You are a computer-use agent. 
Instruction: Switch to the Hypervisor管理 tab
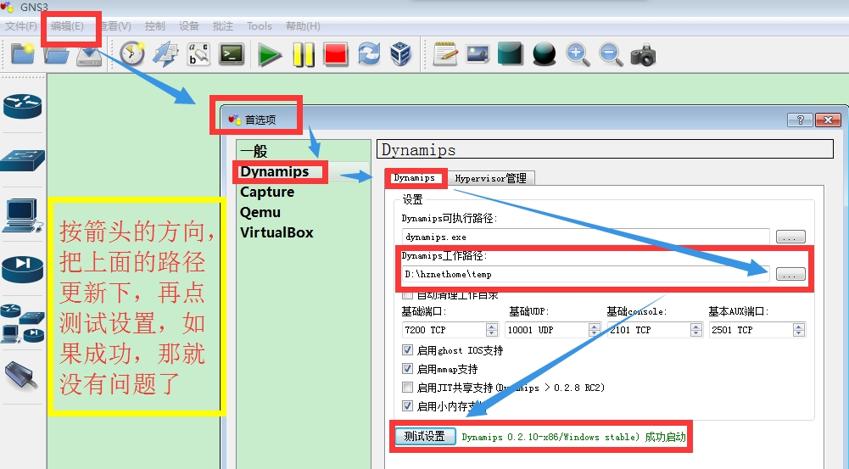coord(491,178)
